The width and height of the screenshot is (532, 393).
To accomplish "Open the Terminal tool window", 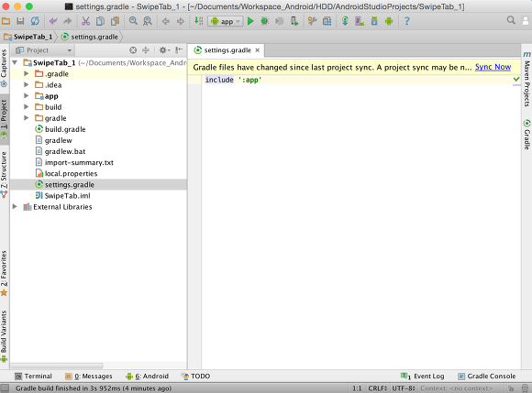I will (33, 377).
